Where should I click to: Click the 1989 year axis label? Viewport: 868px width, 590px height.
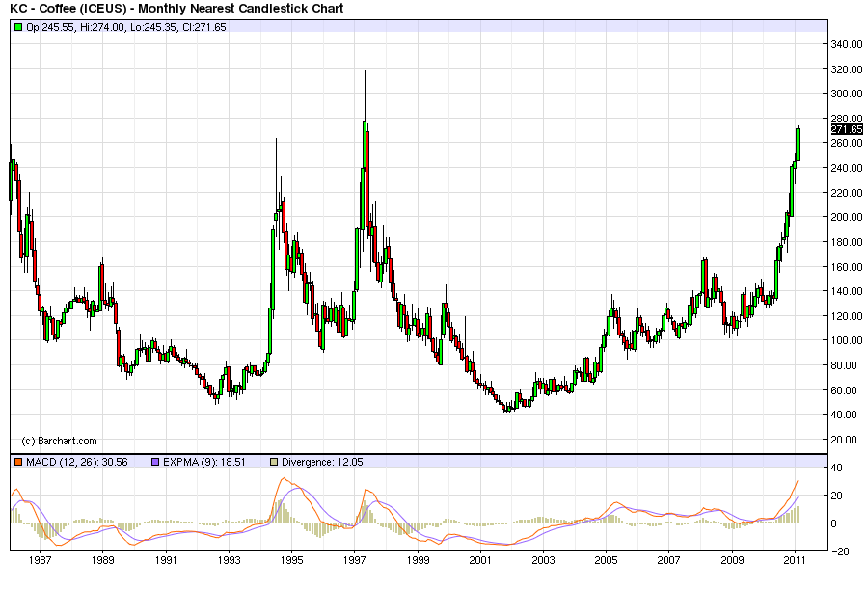(103, 560)
